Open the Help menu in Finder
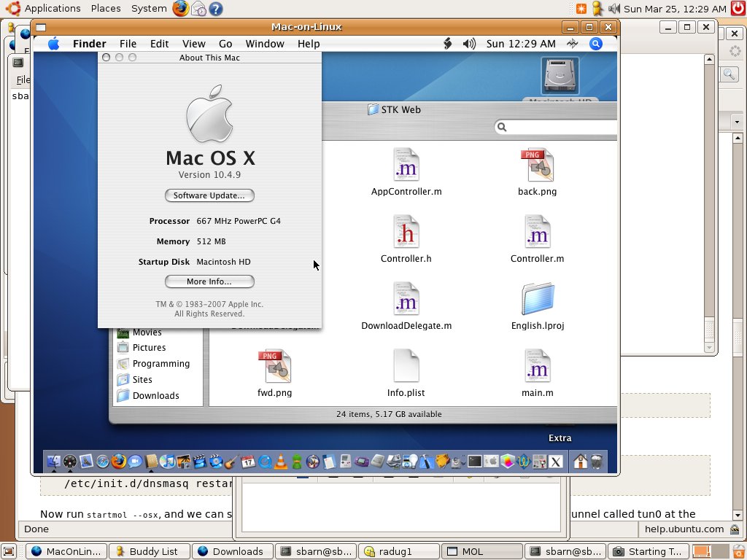Image resolution: width=747 pixels, height=560 pixels. coord(309,44)
